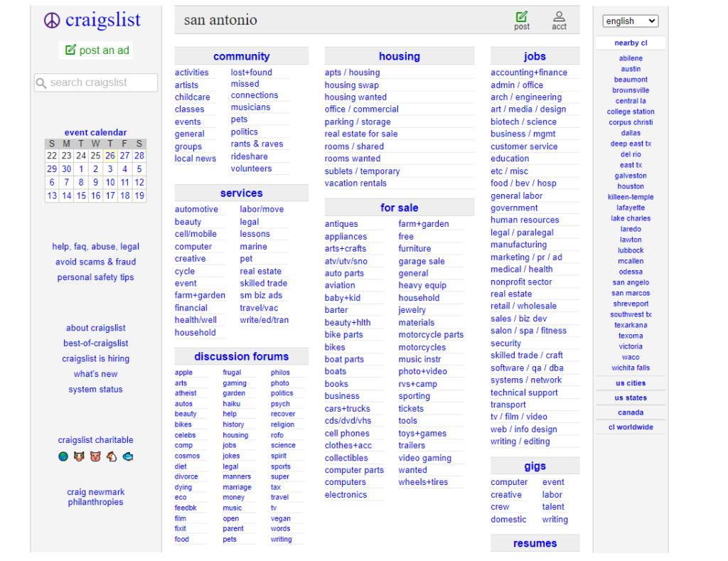Click 'personal safety tips' link
The image size is (728, 561).
pyautogui.click(x=96, y=277)
